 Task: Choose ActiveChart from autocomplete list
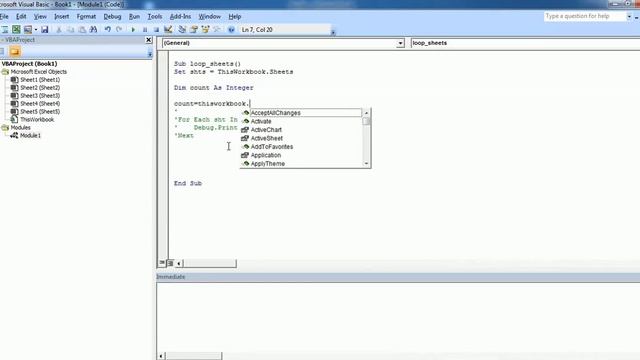click(301, 130)
